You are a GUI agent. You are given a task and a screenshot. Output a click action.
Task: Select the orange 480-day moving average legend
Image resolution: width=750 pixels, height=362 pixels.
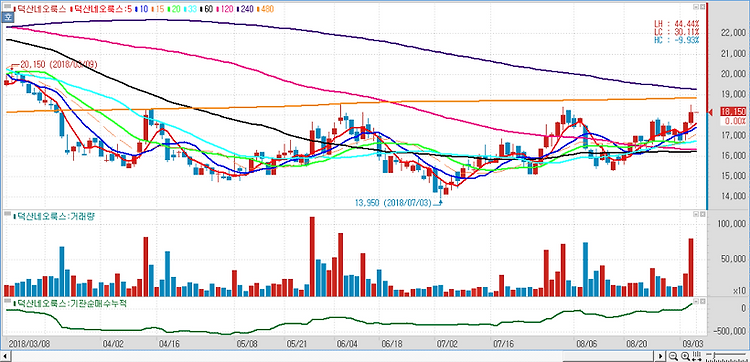click(265, 9)
